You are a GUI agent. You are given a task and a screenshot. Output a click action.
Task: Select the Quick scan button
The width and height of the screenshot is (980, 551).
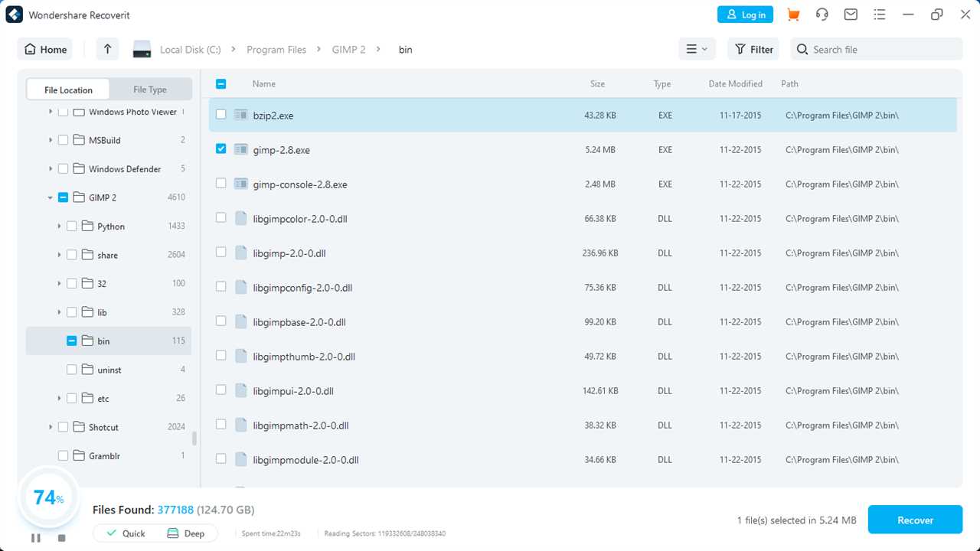[x=126, y=533]
